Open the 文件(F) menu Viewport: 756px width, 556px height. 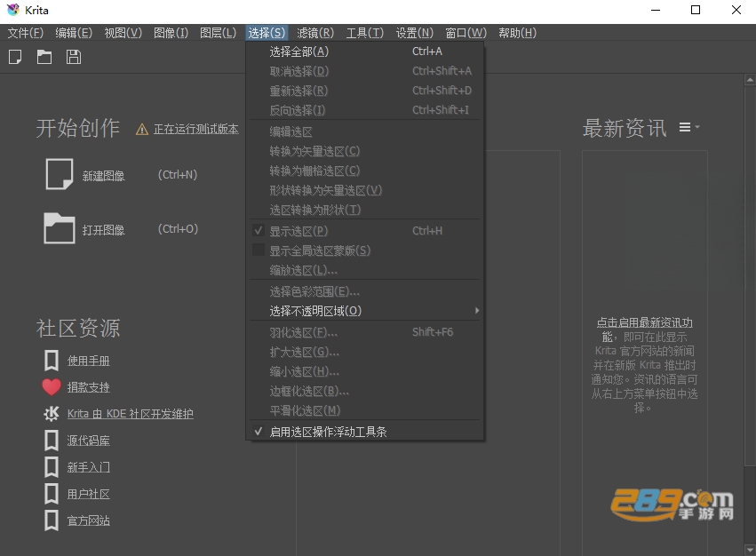[x=26, y=33]
